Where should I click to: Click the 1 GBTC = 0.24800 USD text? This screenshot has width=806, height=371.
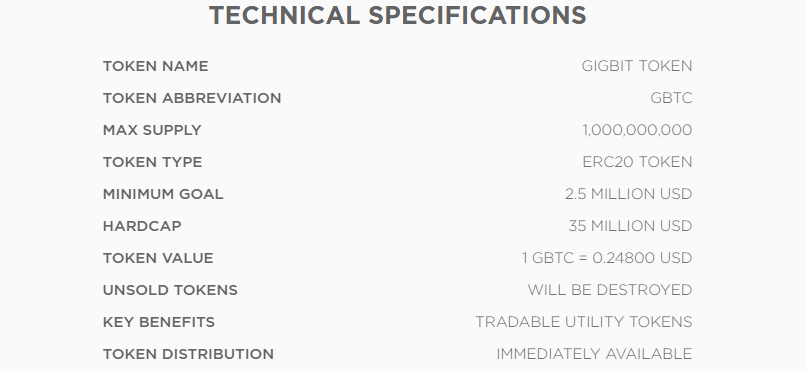[x=607, y=258]
